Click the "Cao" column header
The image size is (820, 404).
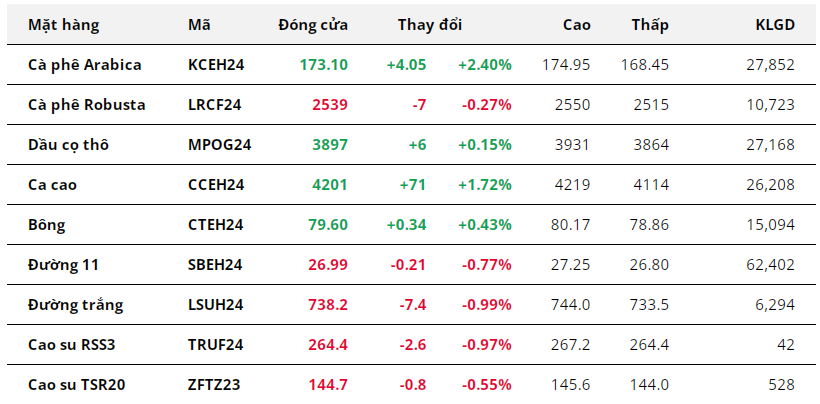(575, 25)
